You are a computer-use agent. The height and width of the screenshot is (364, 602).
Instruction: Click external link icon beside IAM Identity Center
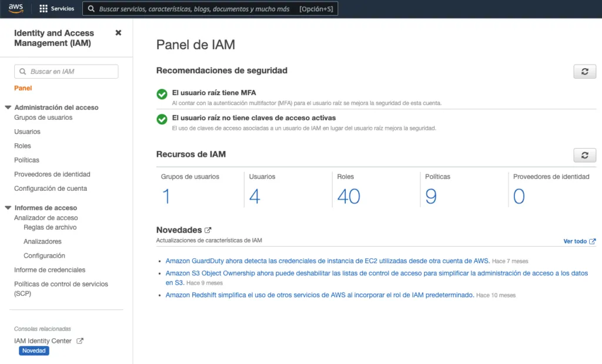click(x=80, y=341)
